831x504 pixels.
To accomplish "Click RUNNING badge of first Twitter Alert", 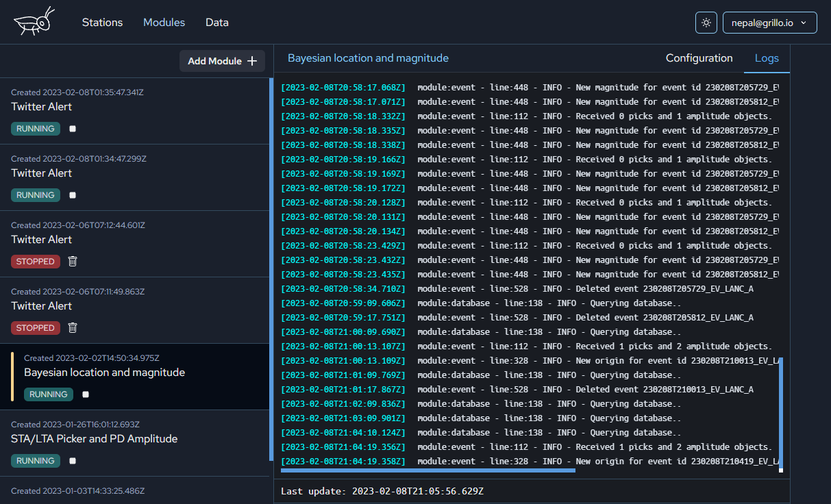I will pos(36,129).
